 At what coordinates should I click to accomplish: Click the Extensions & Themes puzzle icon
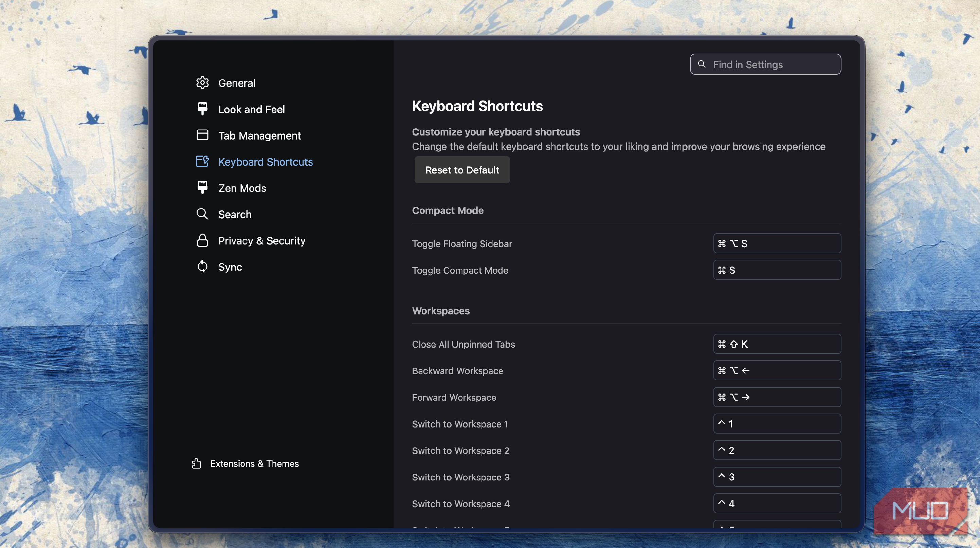pyautogui.click(x=196, y=463)
